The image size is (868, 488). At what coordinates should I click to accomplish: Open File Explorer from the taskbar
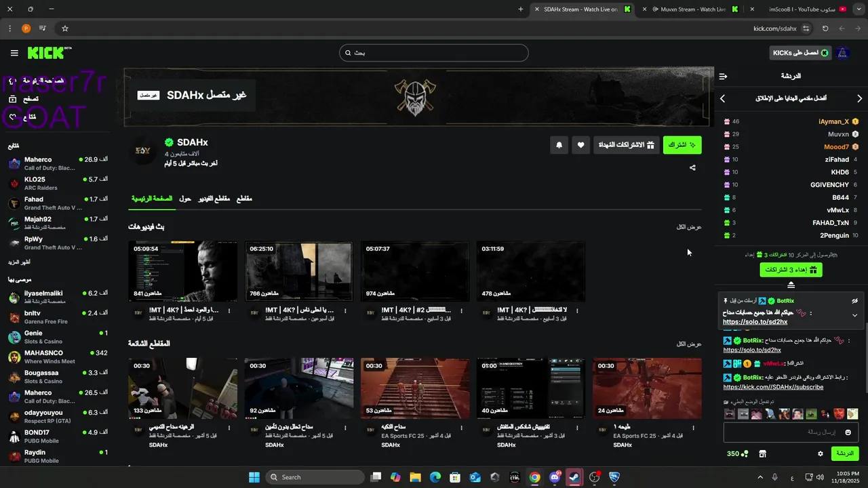415,477
